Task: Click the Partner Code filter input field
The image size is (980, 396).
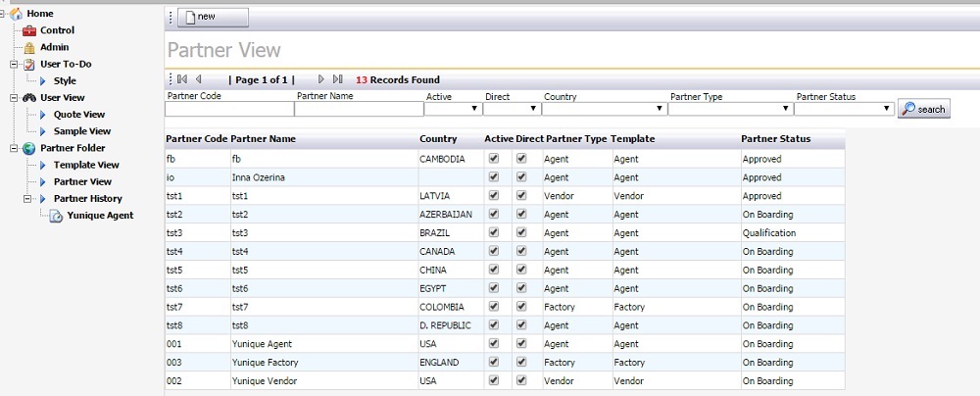Action: coord(229,110)
